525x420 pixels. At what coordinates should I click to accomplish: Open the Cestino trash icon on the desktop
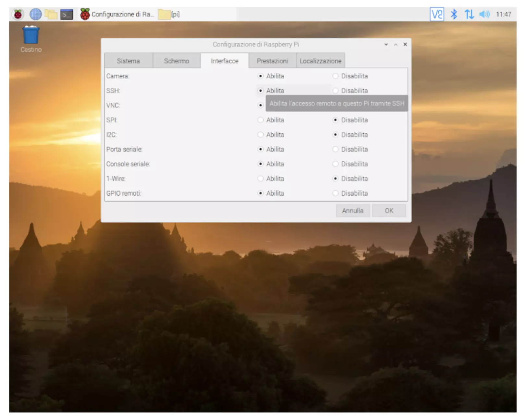(31, 40)
